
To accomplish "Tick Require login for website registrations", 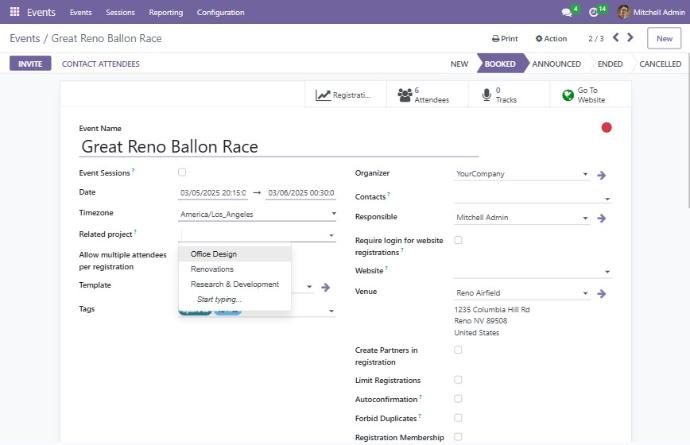I will 458,240.
